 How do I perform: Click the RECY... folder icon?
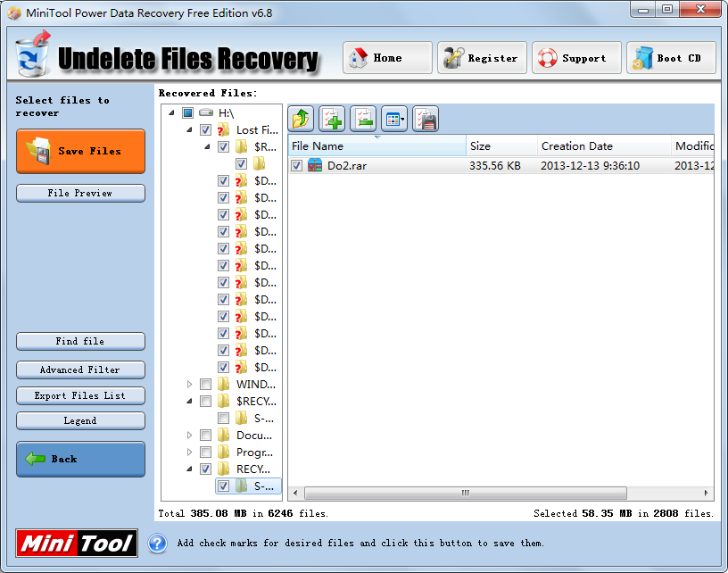(x=223, y=469)
